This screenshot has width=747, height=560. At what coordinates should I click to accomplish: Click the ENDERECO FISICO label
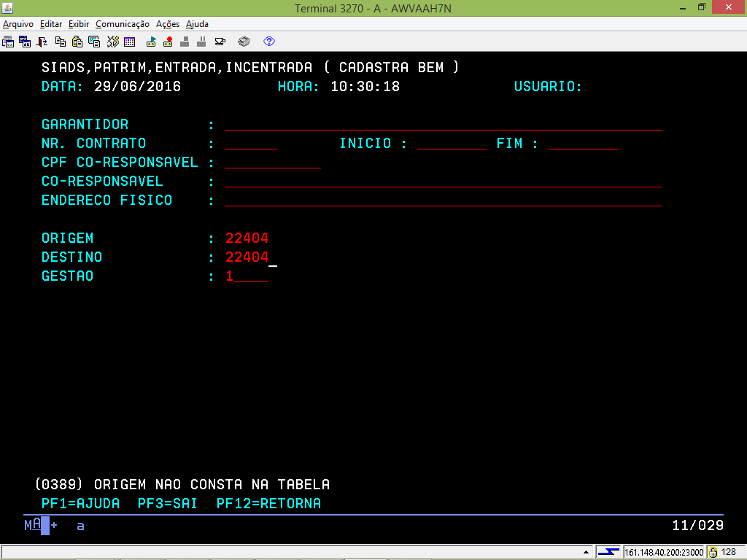tap(107, 201)
